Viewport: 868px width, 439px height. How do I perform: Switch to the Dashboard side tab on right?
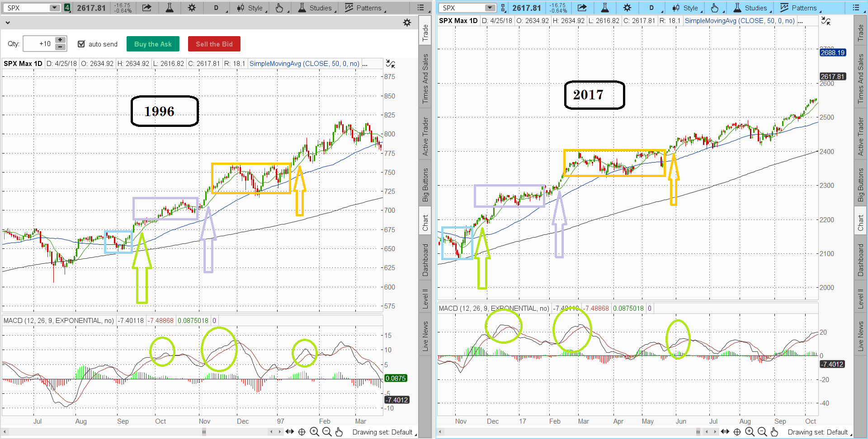click(860, 260)
